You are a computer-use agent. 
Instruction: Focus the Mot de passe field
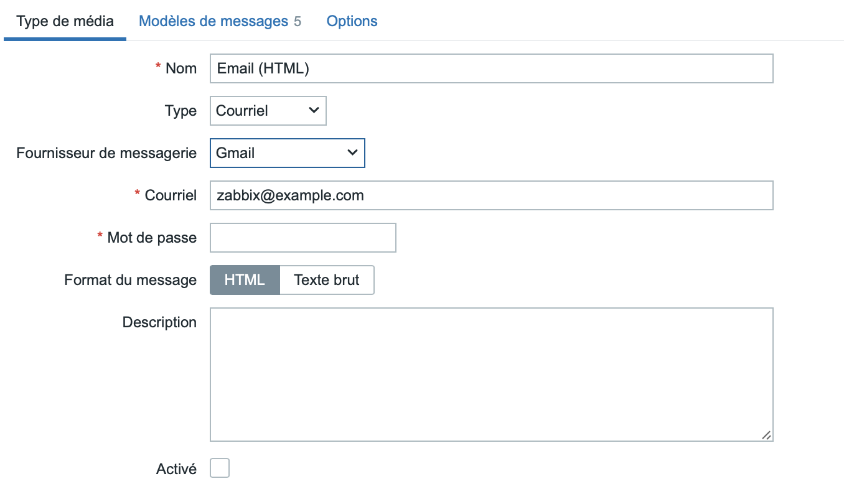[x=302, y=238]
